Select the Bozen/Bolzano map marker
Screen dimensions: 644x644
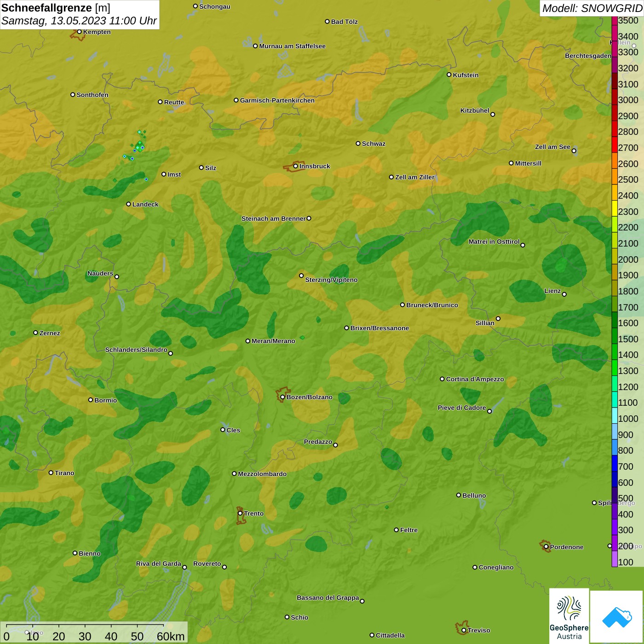(282, 397)
